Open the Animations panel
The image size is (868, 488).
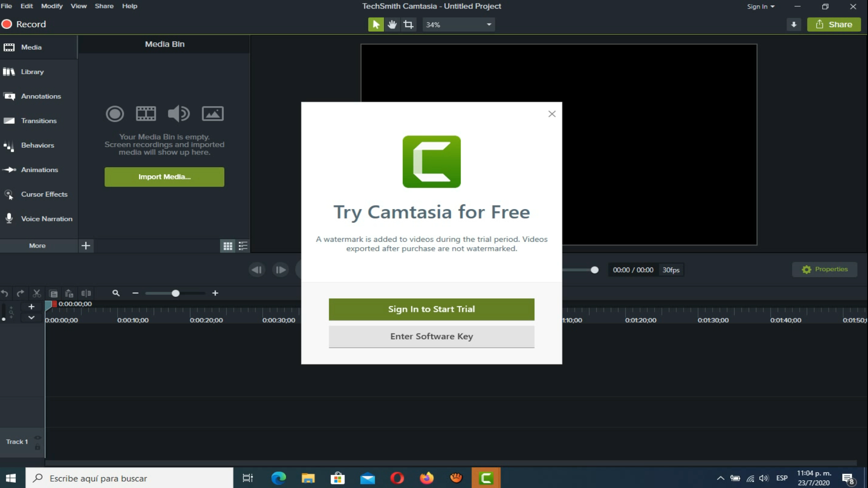pos(38,170)
